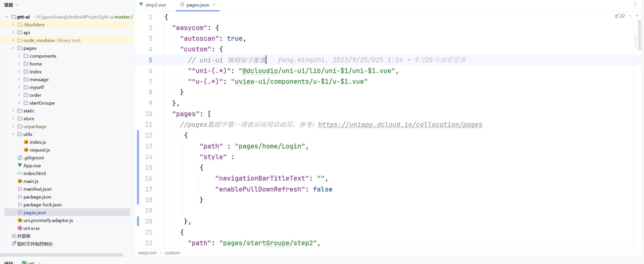The image size is (644, 264).
Task: Click line number 5 in gutter
Action: [x=151, y=60]
